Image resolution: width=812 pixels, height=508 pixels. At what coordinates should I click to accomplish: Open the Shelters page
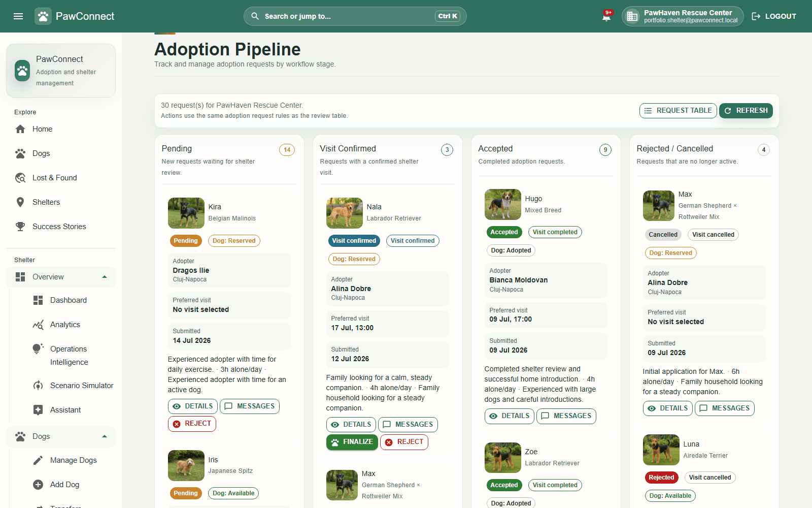(x=61, y=202)
